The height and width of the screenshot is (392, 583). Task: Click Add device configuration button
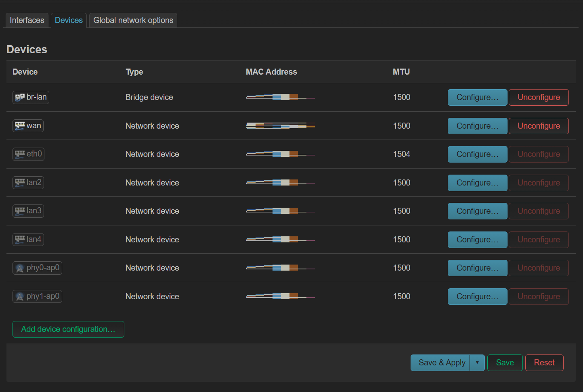tap(68, 329)
